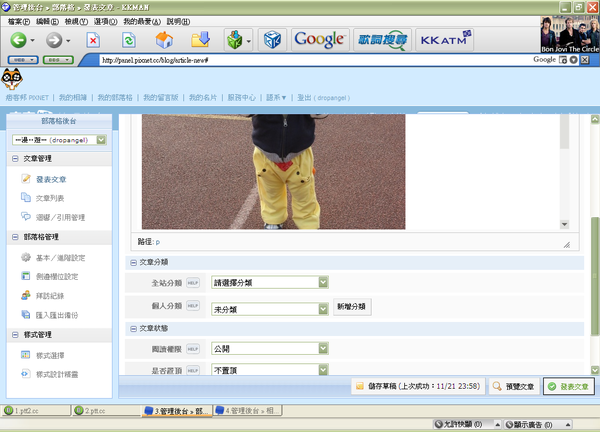Open the 說明(H) menu
Image resolution: width=600 pixels, height=432 pixels.
pos(178,22)
